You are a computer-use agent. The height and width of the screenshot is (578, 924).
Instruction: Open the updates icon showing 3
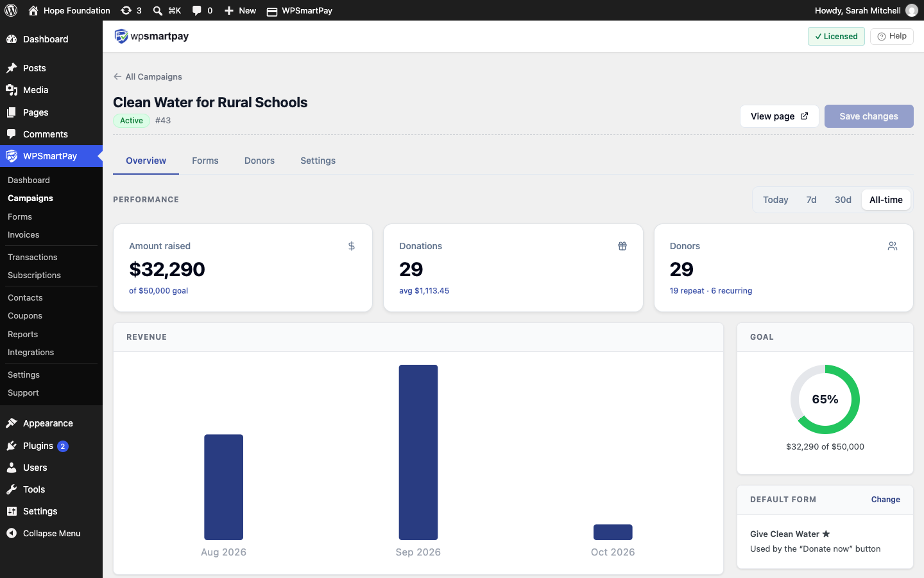point(132,10)
